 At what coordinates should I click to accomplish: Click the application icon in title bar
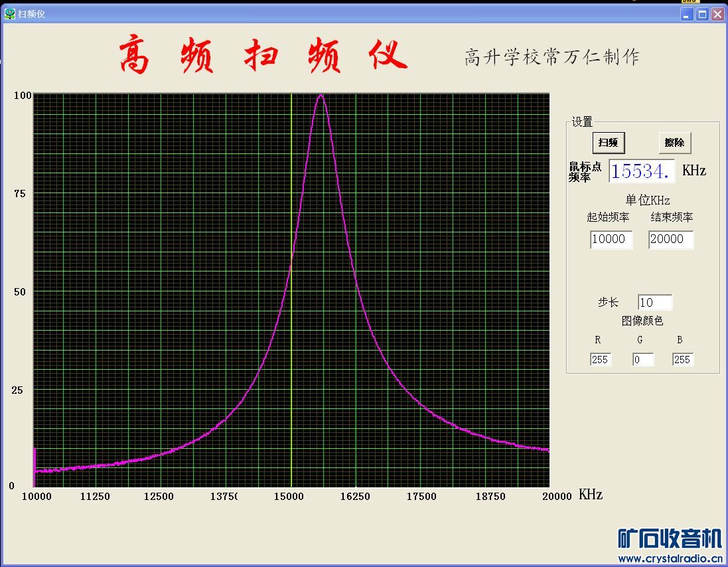(10, 14)
